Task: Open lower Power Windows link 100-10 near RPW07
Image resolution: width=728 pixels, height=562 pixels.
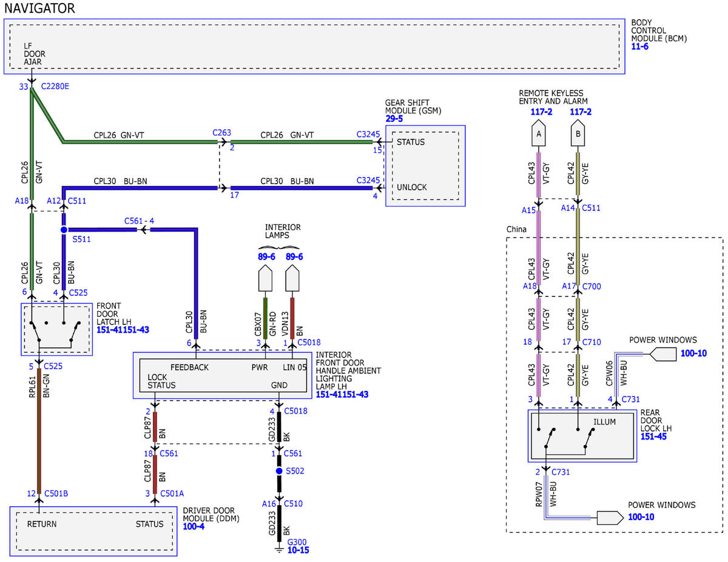Action: tap(642, 517)
